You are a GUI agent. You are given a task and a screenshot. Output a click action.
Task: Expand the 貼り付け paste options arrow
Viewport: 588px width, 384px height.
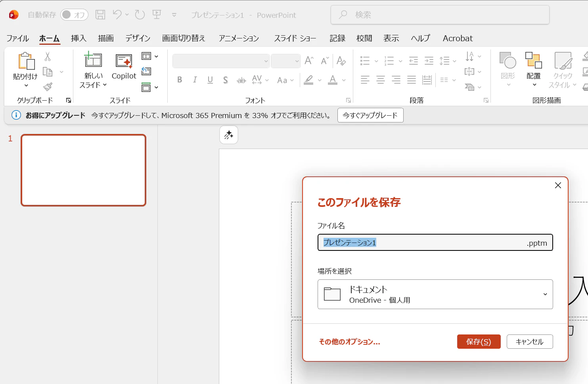click(26, 85)
